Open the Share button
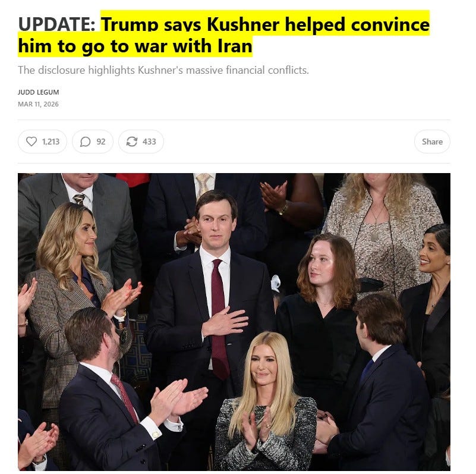476x474 pixels. (x=432, y=142)
